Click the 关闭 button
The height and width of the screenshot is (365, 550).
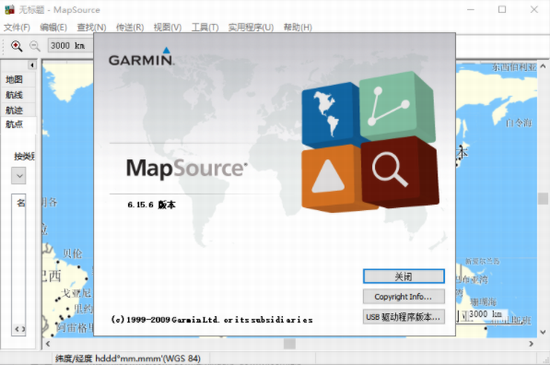[x=403, y=276]
